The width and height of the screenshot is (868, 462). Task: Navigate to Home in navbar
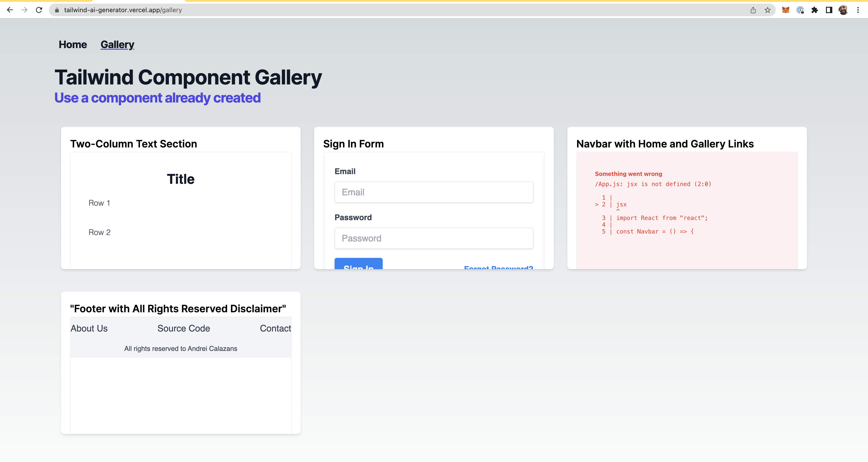pos(73,44)
